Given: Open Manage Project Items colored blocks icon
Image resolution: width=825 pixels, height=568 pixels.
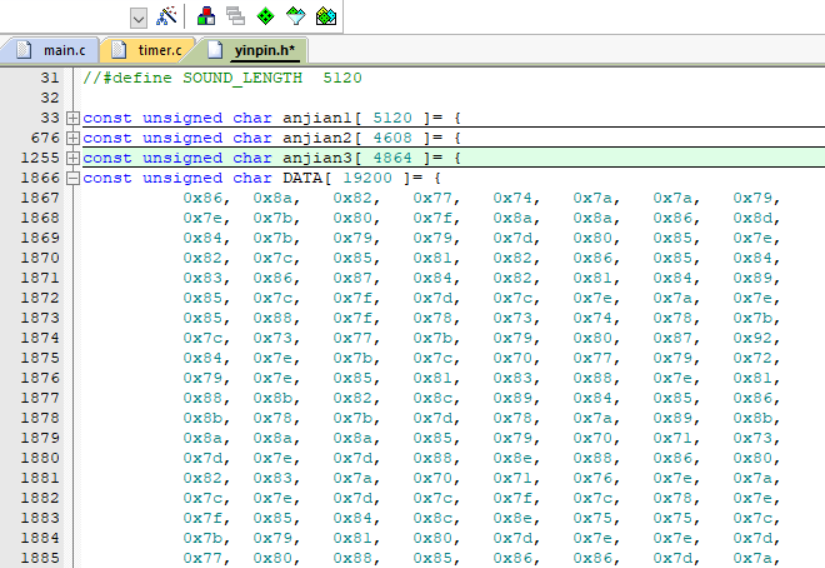Looking at the screenshot, I should point(206,16).
